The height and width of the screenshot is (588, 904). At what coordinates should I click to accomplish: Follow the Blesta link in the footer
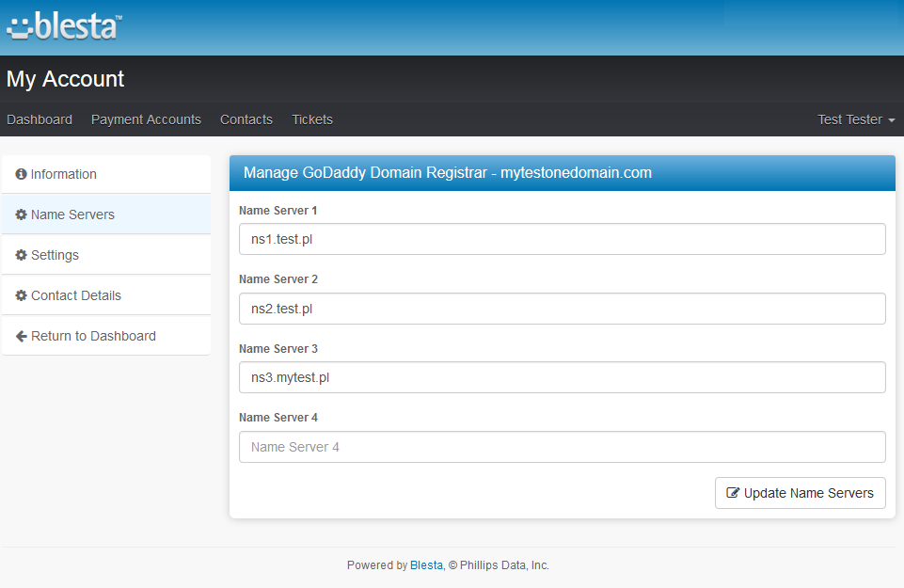point(426,564)
